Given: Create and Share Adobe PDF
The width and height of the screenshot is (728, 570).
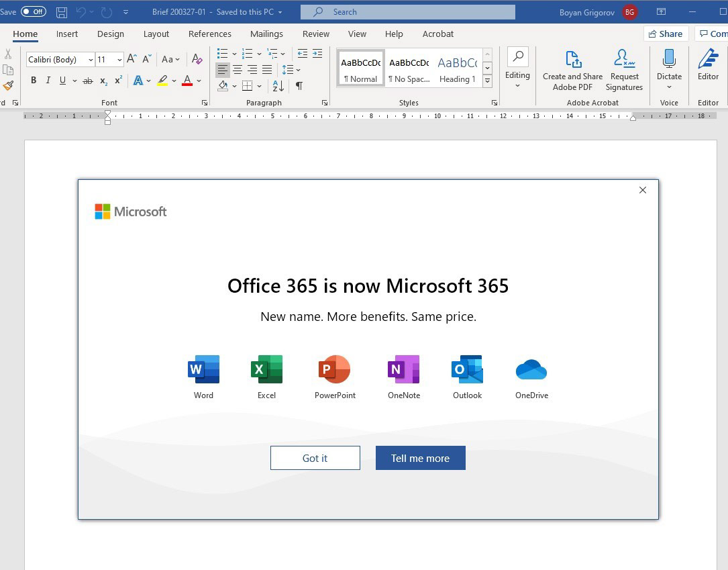Looking at the screenshot, I should click(x=573, y=70).
